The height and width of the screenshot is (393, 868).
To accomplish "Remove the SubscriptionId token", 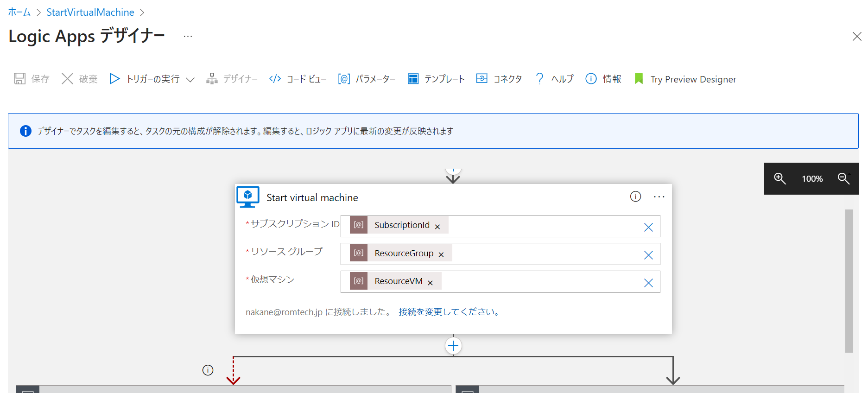I will (437, 227).
